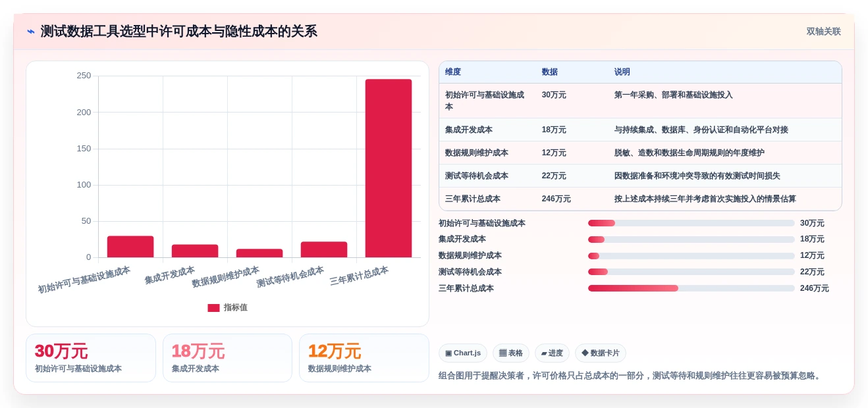Click the 数据规则维护成本 table cell
The width and height of the screenshot is (868, 408).
tap(487, 153)
